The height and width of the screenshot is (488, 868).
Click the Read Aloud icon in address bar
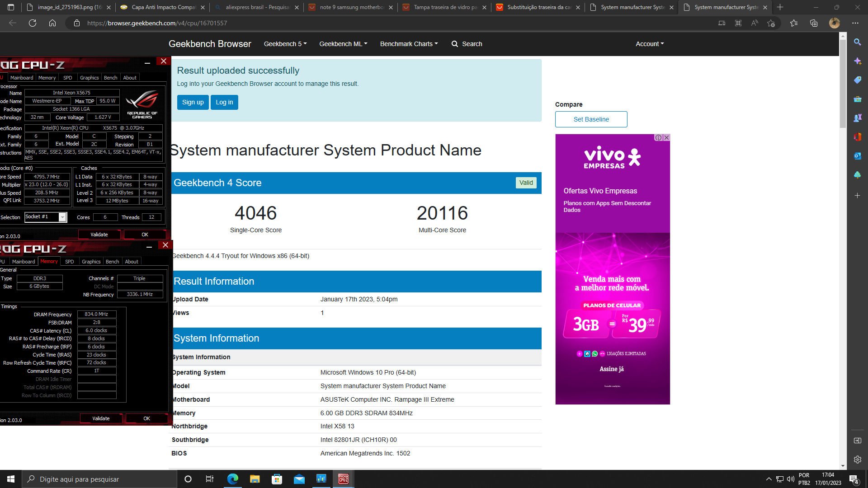pos(755,23)
